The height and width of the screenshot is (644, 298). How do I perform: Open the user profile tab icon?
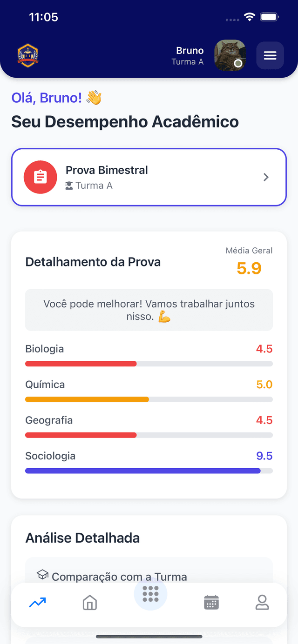click(x=262, y=603)
